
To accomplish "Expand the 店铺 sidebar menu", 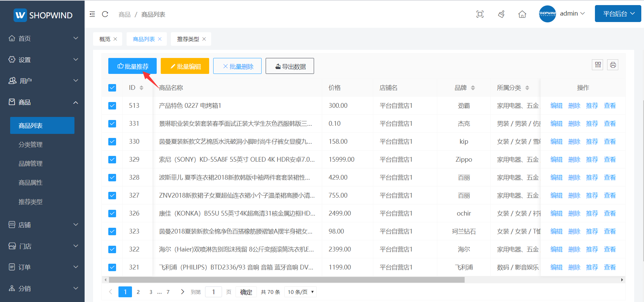I will pyautogui.click(x=42, y=225).
